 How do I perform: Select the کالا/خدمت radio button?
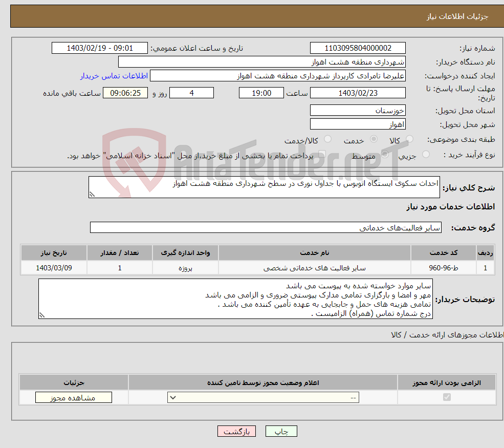[327, 139]
